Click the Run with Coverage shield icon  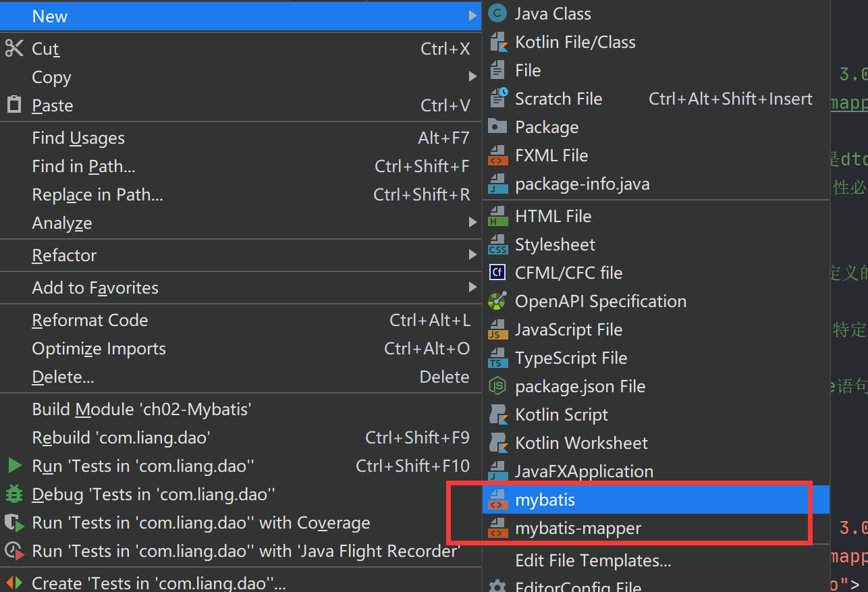click(x=14, y=522)
